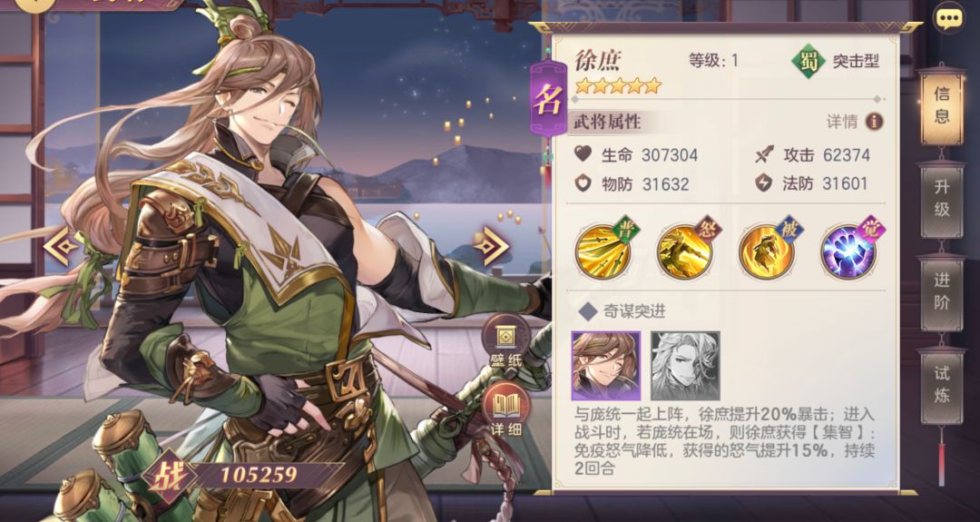Switch to the 试炼 tab
The width and height of the screenshot is (980, 522).
[941, 385]
